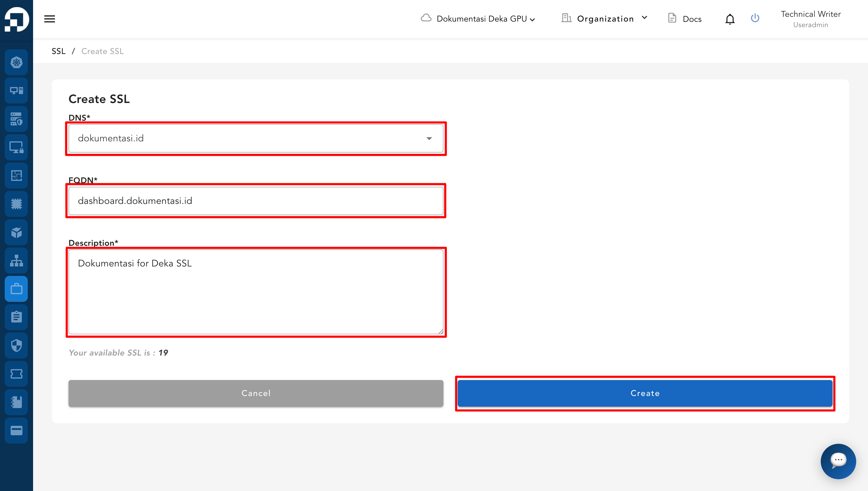868x491 pixels.
Task: Go to SSL breadcrumb link
Action: (58, 51)
